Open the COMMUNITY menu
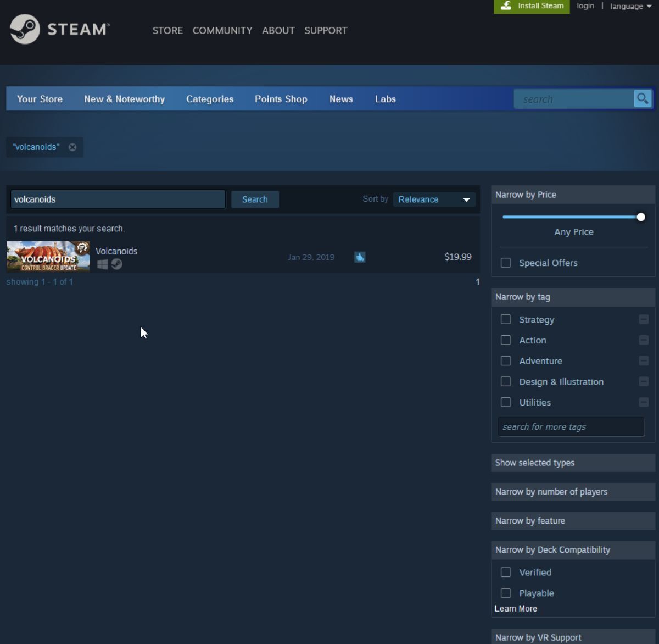 click(x=222, y=31)
